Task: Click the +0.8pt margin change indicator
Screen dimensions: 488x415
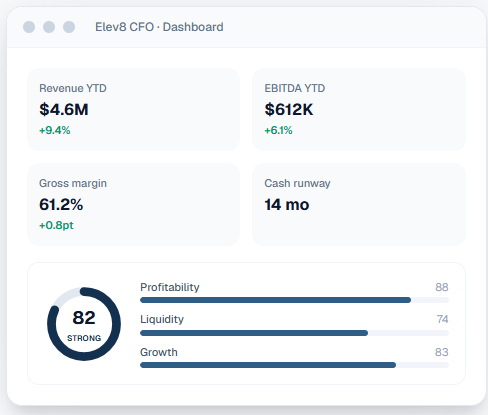Action: pos(56,225)
